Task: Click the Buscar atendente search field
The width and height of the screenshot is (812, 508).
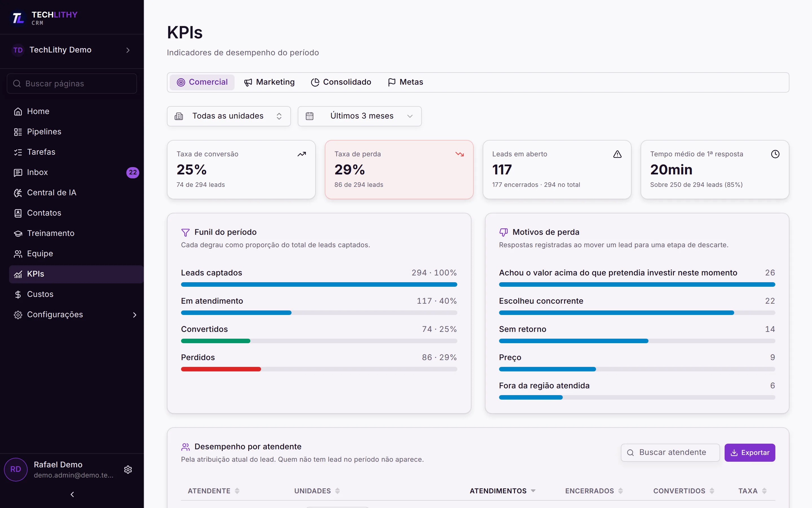Action: pos(670,453)
